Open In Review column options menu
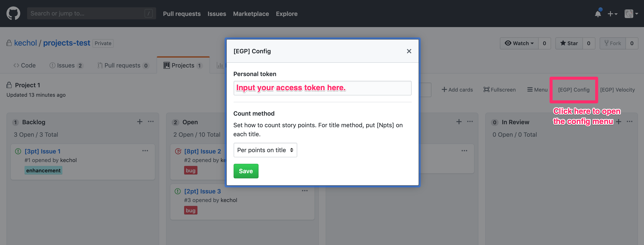The height and width of the screenshot is (245, 644). [x=630, y=122]
